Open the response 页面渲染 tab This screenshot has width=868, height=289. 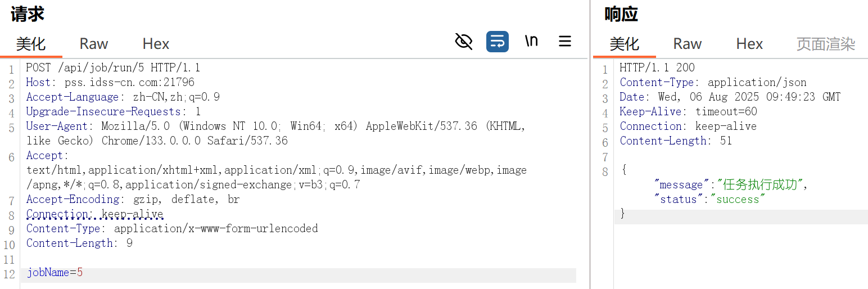825,44
